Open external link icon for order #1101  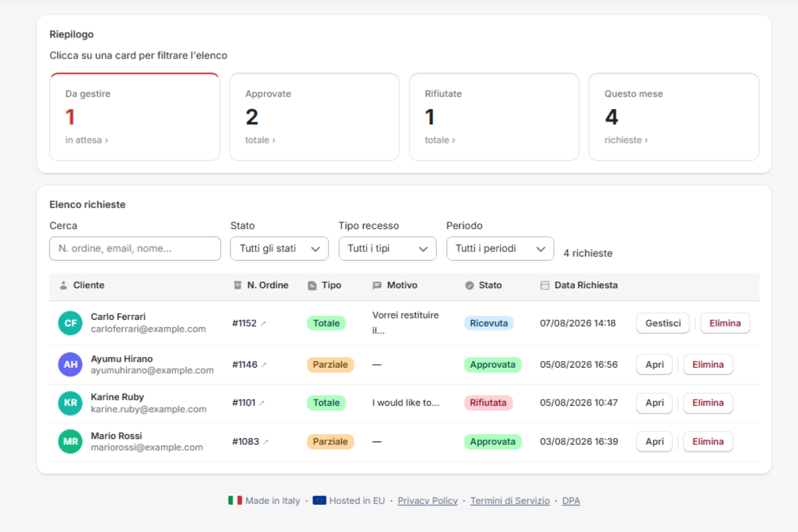click(262, 403)
